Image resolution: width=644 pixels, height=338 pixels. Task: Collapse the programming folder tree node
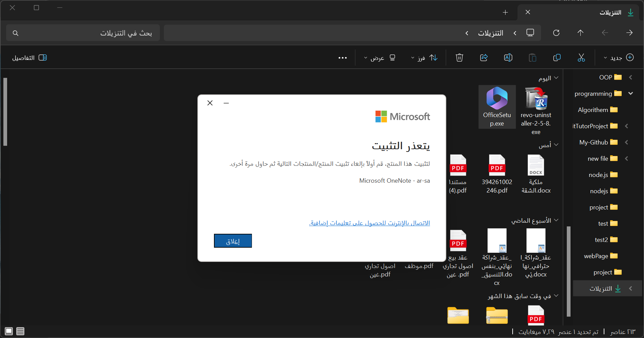tap(630, 94)
